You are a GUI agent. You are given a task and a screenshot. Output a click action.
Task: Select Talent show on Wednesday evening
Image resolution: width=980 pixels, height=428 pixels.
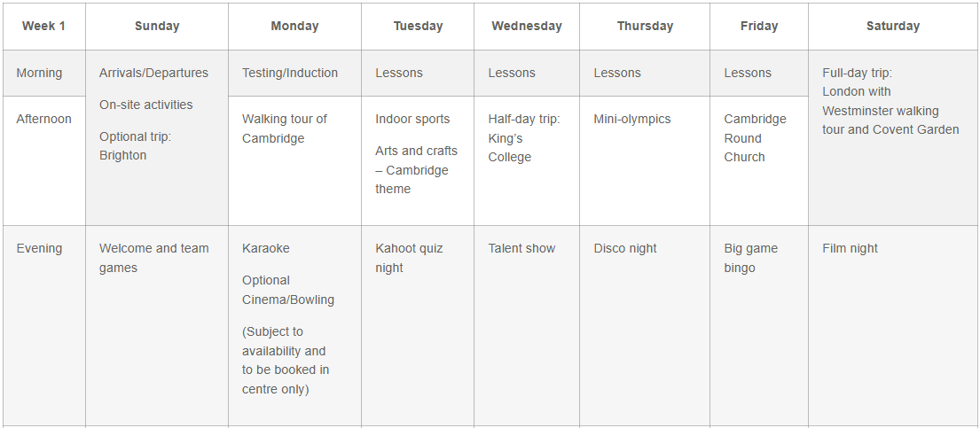pos(521,249)
